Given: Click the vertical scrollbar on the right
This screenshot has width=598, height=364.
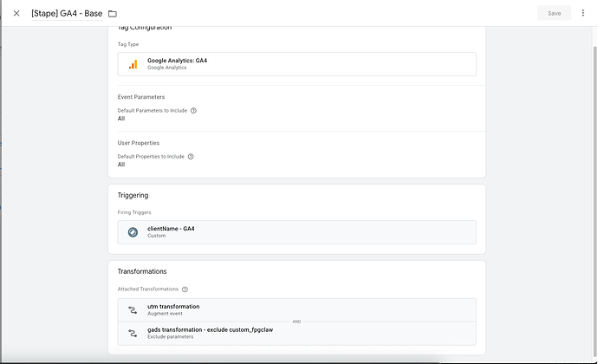Looking at the screenshot, I should point(595,200).
